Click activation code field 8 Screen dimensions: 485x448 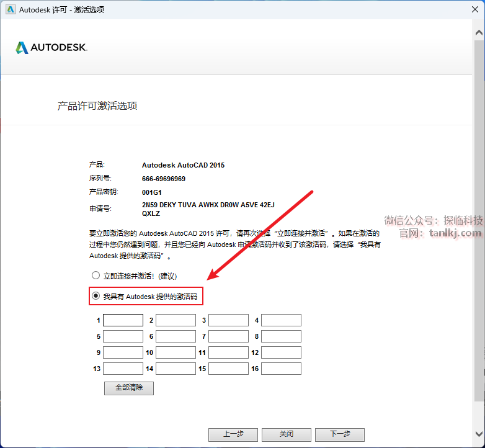[281, 336]
